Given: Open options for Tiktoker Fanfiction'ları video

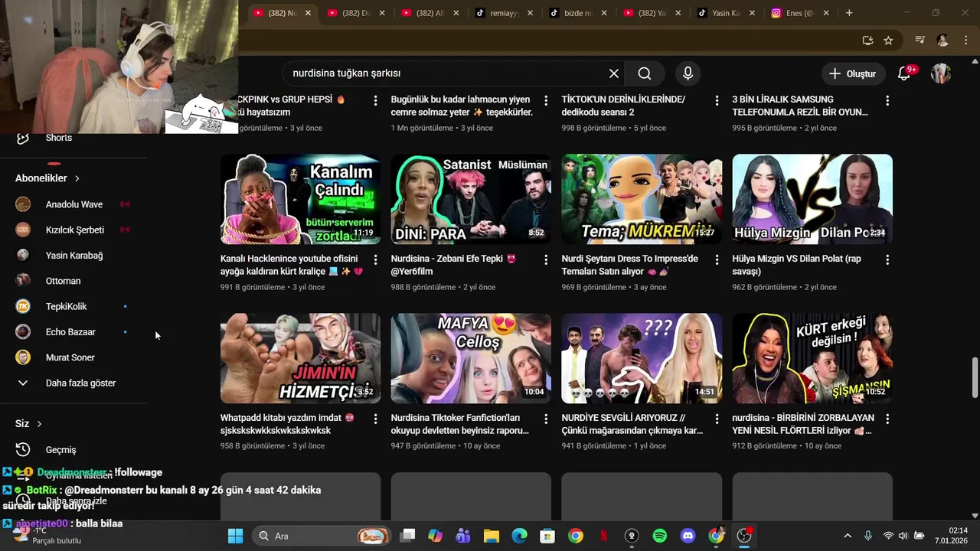Looking at the screenshot, I should coord(546,419).
